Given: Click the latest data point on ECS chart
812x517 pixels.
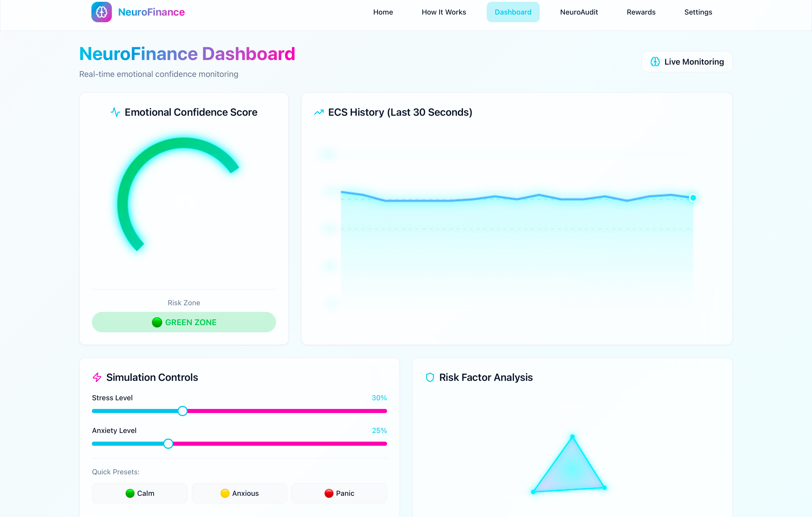Looking at the screenshot, I should tap(693, 198).
